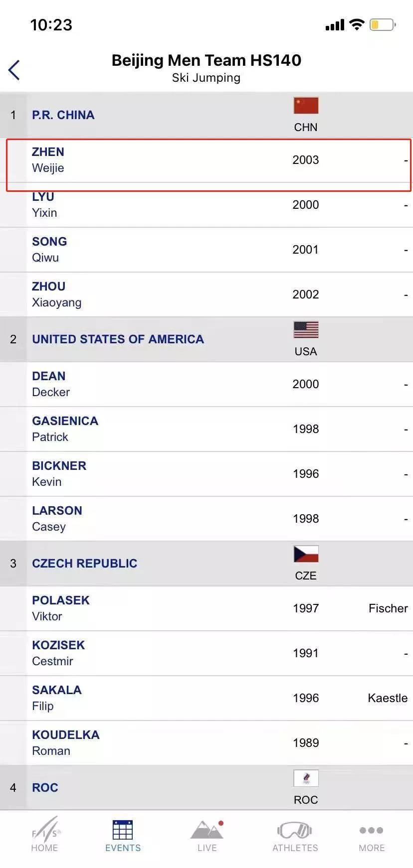Select athlete ZHEN Weijie row

tap(206, 160)
